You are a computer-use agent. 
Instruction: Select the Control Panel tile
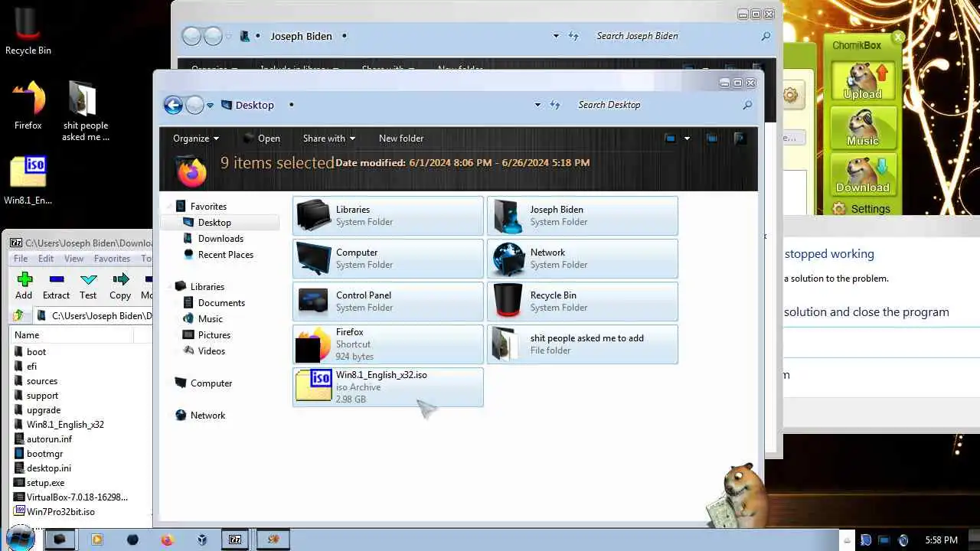[x=388, y=302]
